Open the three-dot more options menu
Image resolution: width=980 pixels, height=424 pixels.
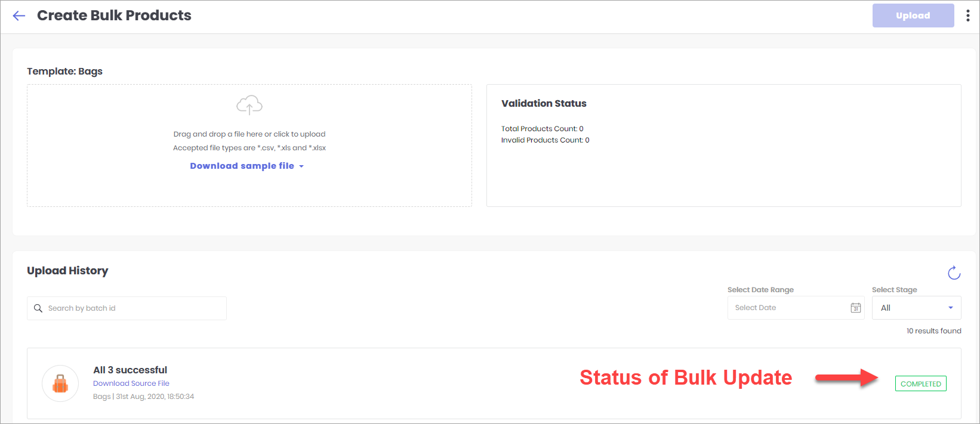[968, 16]
